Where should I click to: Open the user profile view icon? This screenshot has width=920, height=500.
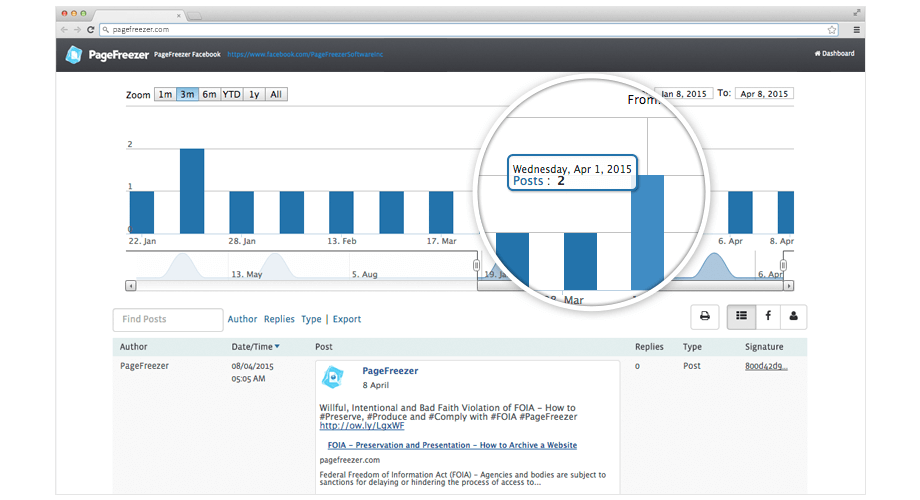793,316
